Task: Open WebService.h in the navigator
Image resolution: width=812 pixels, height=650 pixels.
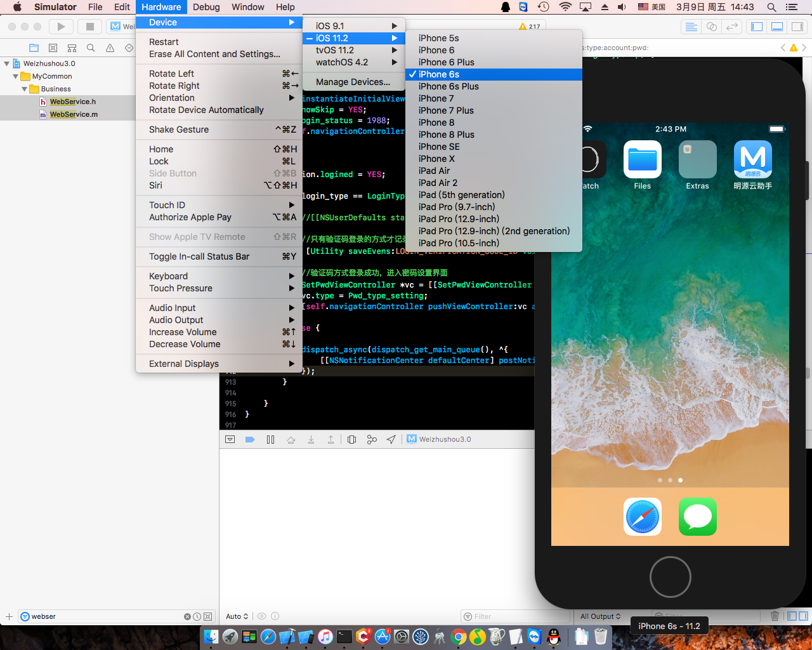Action: (73, 102)
